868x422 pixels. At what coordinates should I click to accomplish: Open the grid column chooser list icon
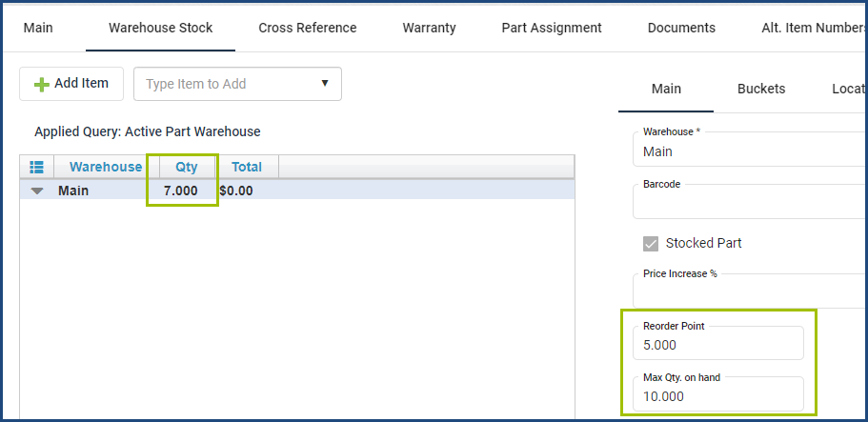click(36, 167)
